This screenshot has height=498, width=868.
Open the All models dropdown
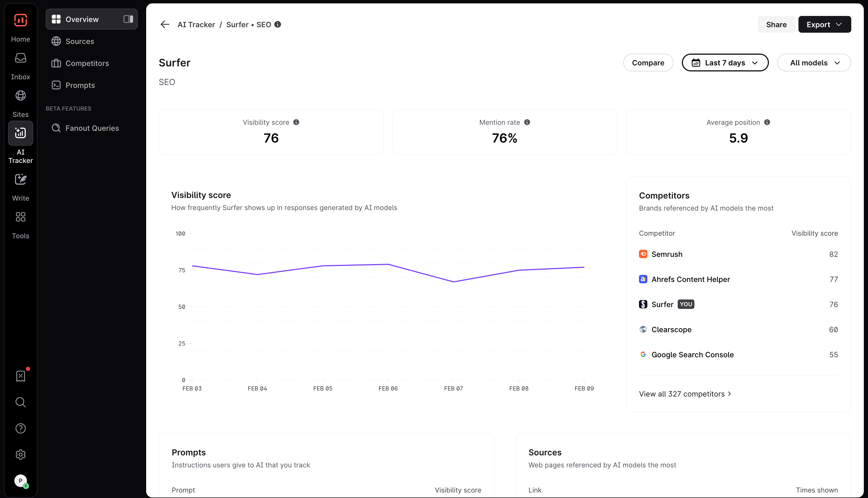point(814,63)
